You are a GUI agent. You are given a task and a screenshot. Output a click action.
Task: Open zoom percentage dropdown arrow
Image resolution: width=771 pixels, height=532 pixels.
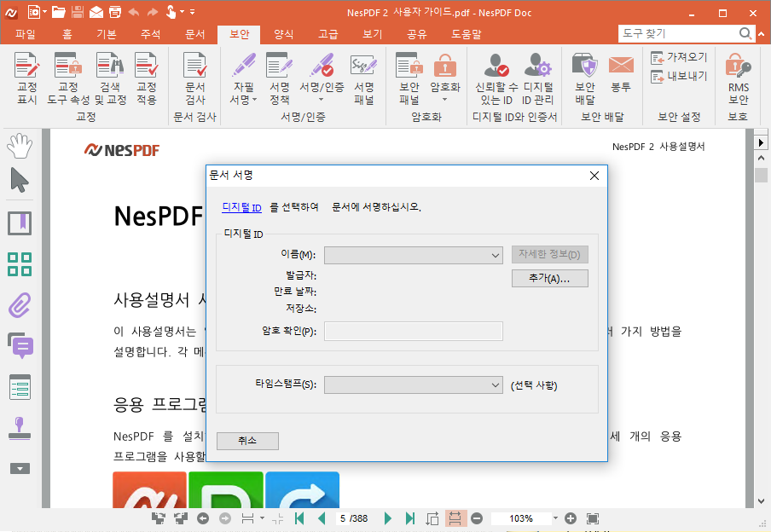point(555,518)
